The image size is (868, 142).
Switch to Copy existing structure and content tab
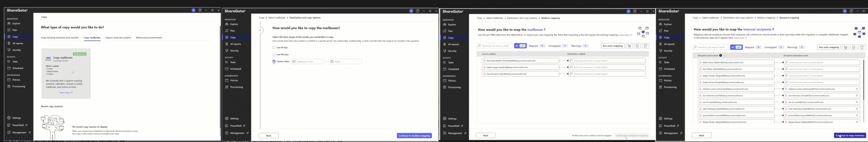click(x=59, y=38)
